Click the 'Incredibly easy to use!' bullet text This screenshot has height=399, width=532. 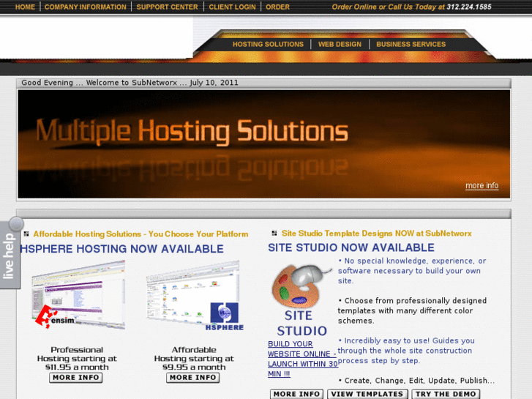pos(406,351)
